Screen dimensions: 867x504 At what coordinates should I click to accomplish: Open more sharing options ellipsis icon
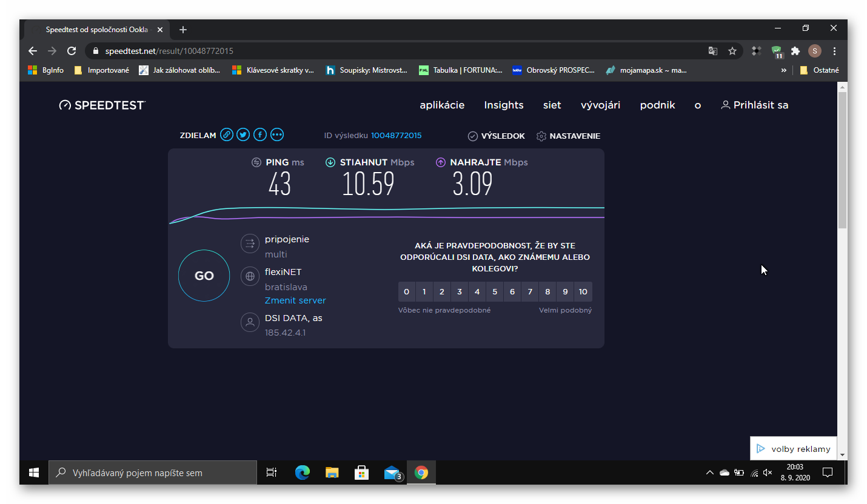point(277,134)
